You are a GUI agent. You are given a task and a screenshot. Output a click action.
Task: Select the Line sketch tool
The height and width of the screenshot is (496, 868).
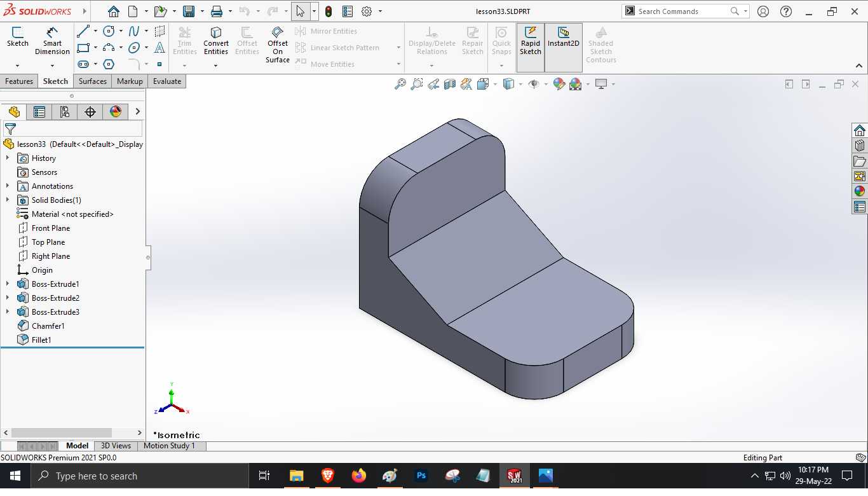[x=83, y=31]
